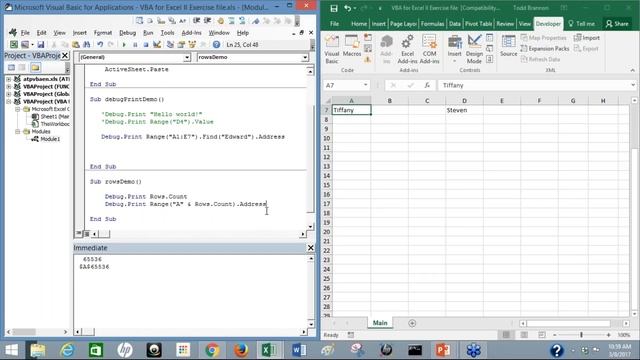Click the Find binoculars icon in VBA toolbar
Viewport: 640px width, 360px height.
click(87, 44)
